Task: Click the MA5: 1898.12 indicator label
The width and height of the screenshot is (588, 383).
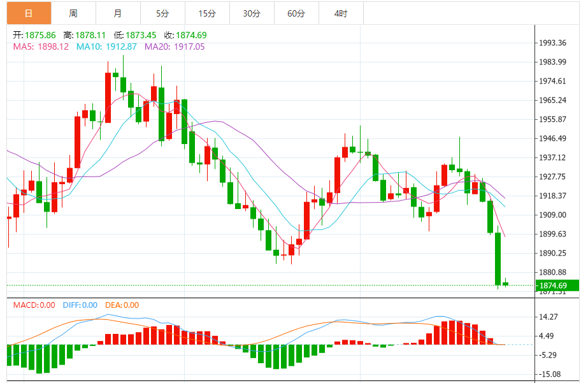Action: (41, 47)
